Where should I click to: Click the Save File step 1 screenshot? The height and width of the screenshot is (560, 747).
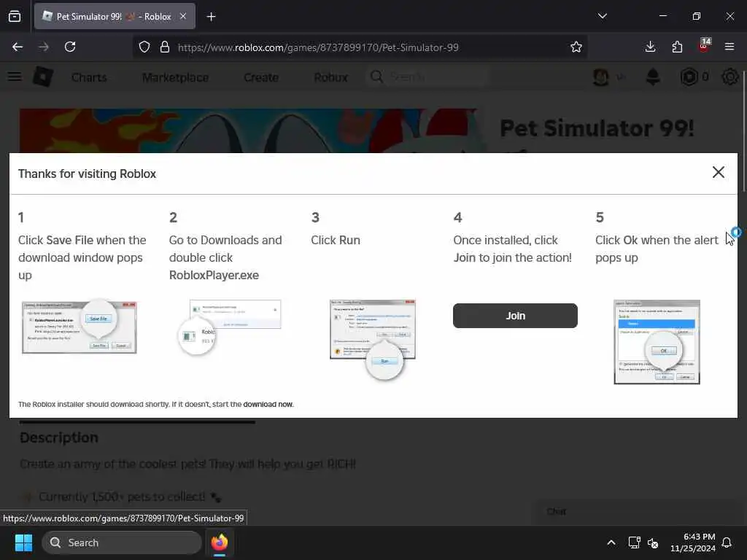(79, 327)
